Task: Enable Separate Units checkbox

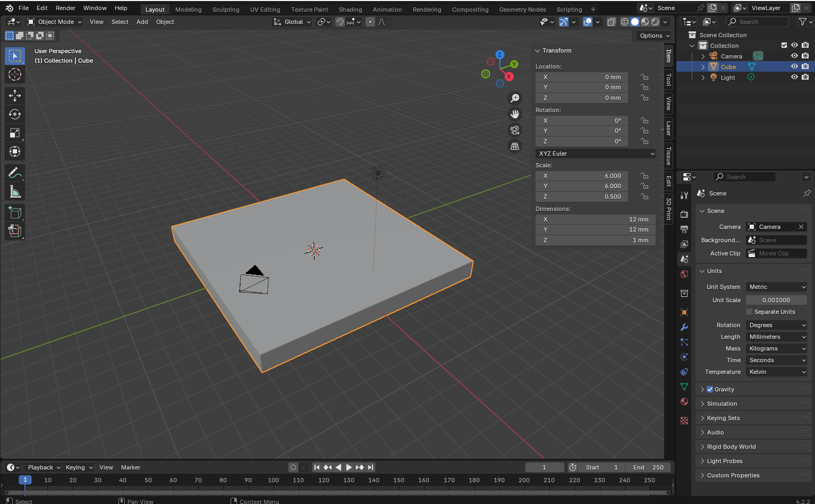Action: (x=749, y=312)
